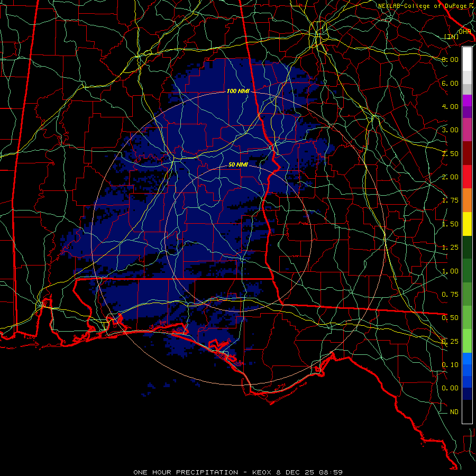Click the '0.75' legend value
The width and height of the screenshot is (476, 476).
(x=450, y=295)
